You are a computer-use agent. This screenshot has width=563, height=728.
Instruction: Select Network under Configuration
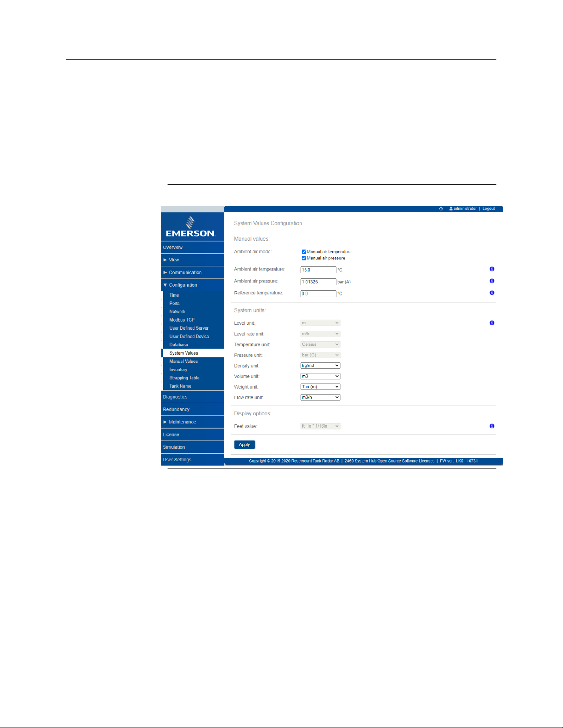(193, 312)
